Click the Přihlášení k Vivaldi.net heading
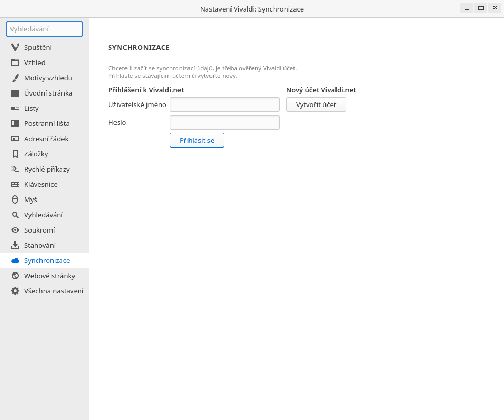 (146, 90)
